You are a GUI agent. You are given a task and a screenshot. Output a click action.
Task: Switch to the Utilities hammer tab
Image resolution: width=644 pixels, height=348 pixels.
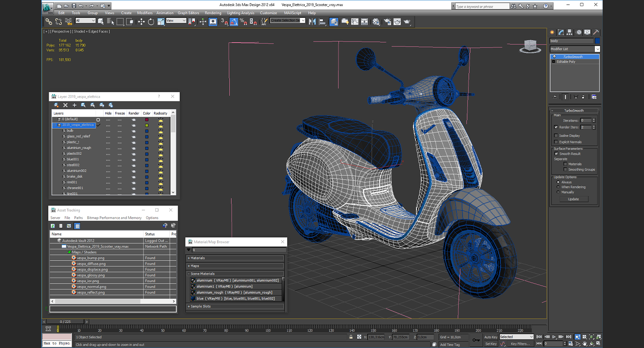pos(596,32)
